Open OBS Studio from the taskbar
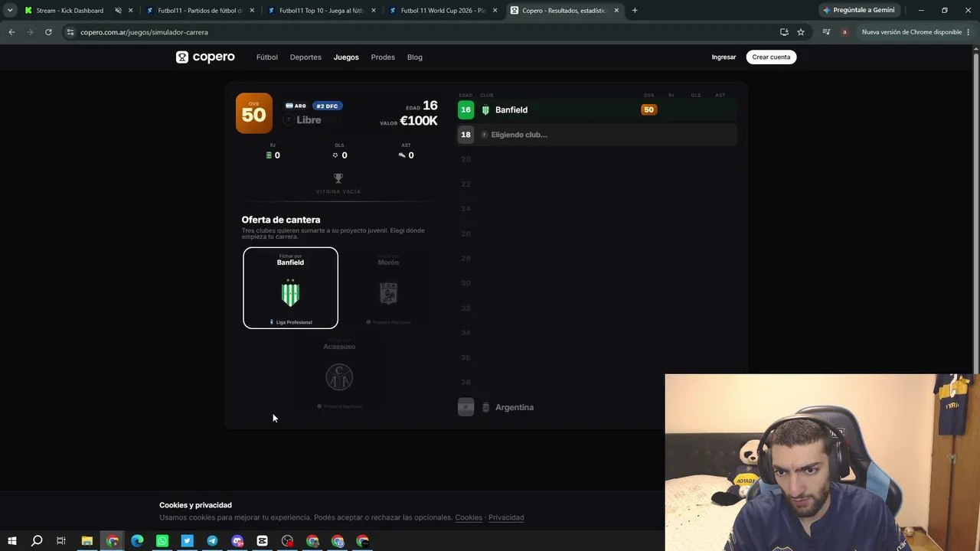 pos(287,541)
